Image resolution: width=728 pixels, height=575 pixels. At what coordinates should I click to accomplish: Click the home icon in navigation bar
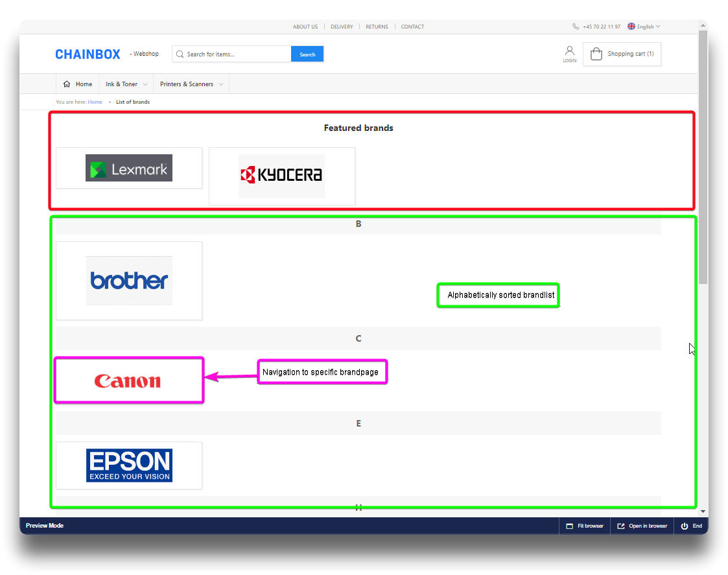tap(67, 84)
